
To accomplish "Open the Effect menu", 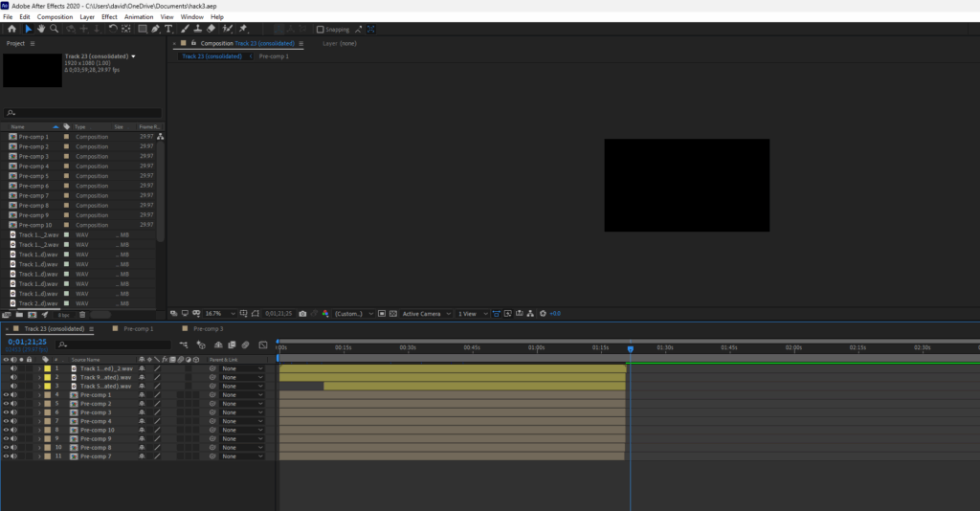I will [x=109, y=17].
